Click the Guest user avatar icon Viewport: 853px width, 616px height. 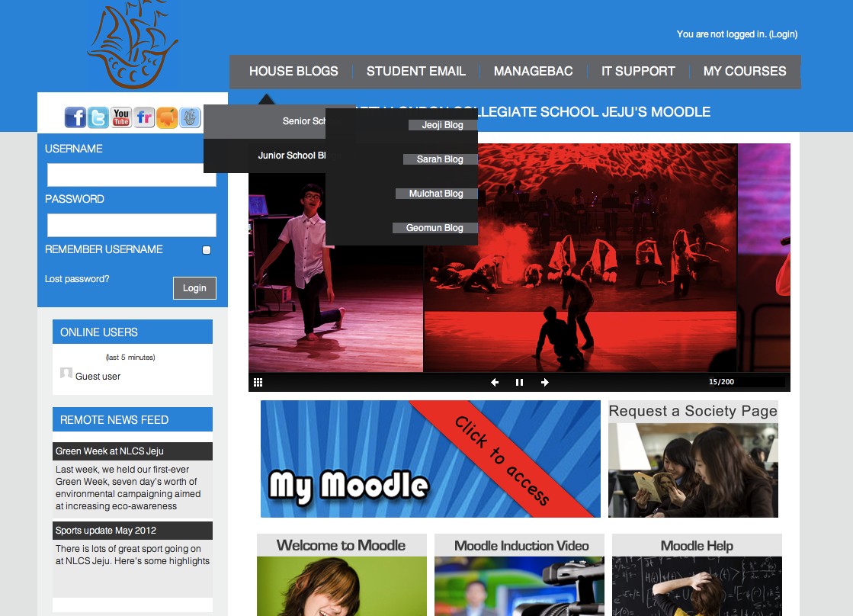(x=66, y=374)
